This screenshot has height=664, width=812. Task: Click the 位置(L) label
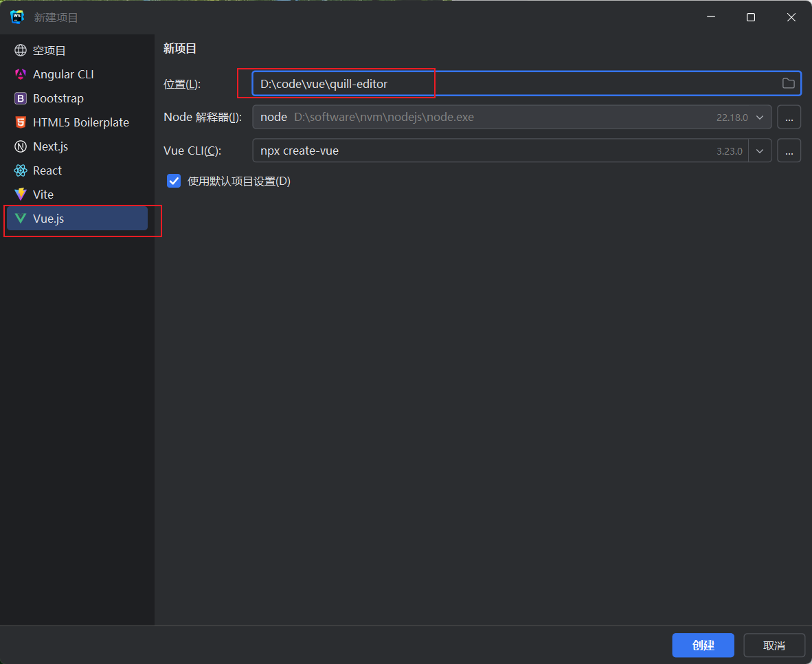(x=182, y=84)
